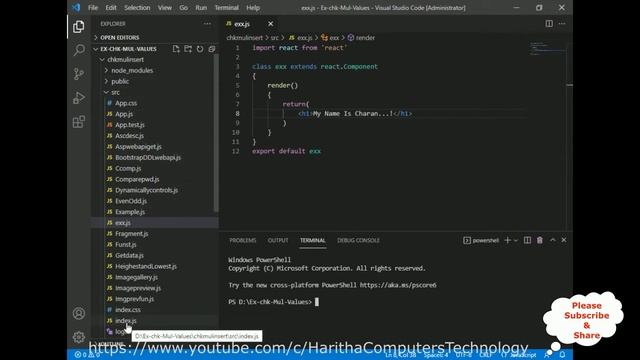This screenshot has width=640, height=360.
Task: Open the Source Control view
Action: pos(79,74)
